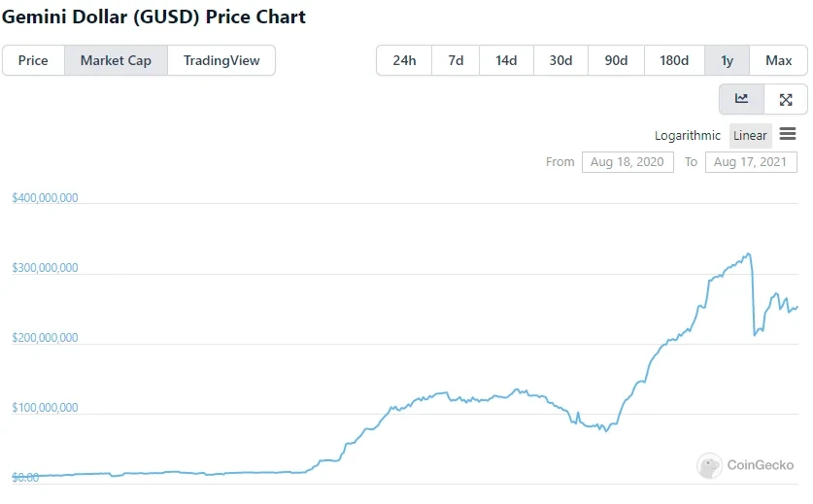Click the line chart view icon

pos(741,99)
